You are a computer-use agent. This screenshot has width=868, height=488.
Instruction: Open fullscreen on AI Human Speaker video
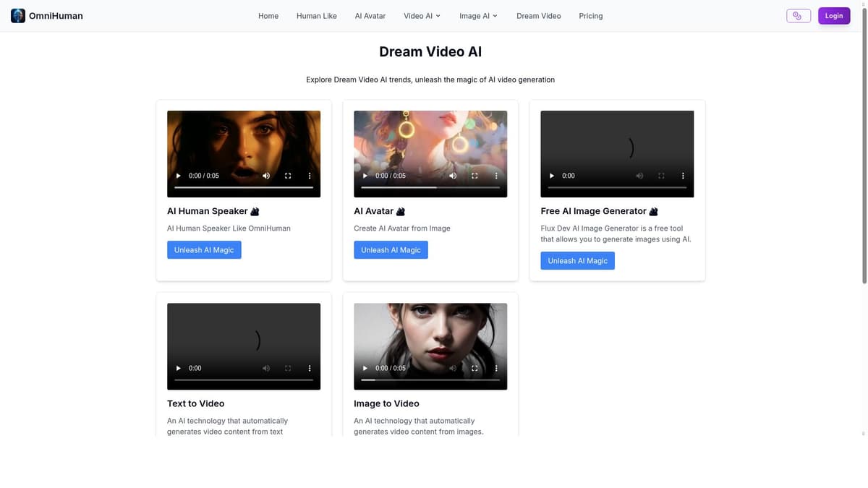pos(288,176)
